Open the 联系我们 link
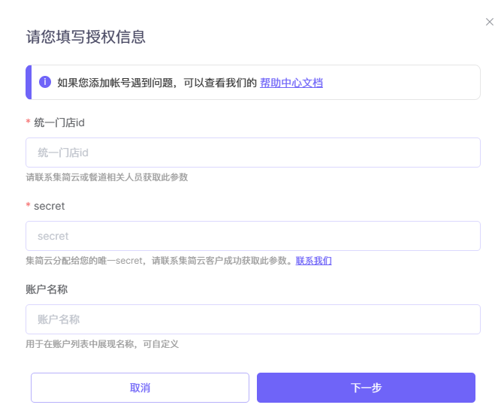The height and width of the screenshot is (420, 504). coord(314,261)
